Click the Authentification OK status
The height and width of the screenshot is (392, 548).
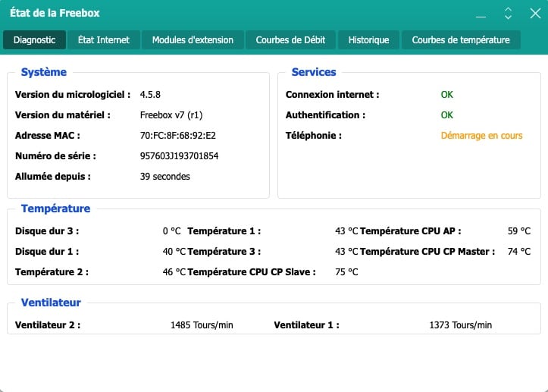446,115
